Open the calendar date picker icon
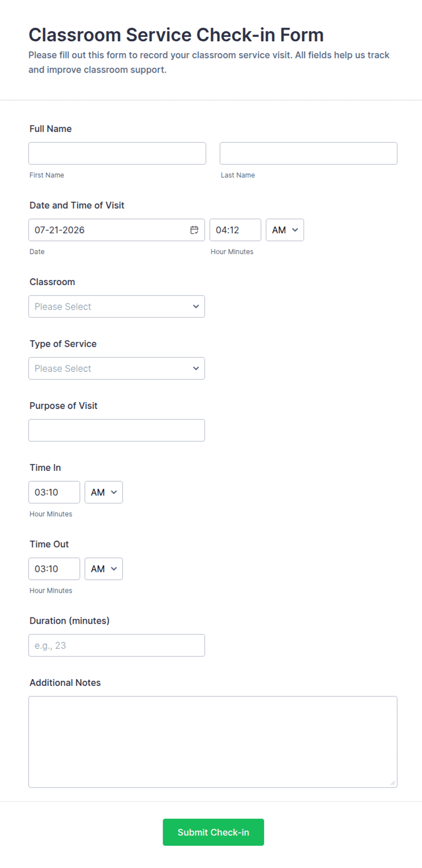Screen dimensions: 422x868 click(194, 230)
